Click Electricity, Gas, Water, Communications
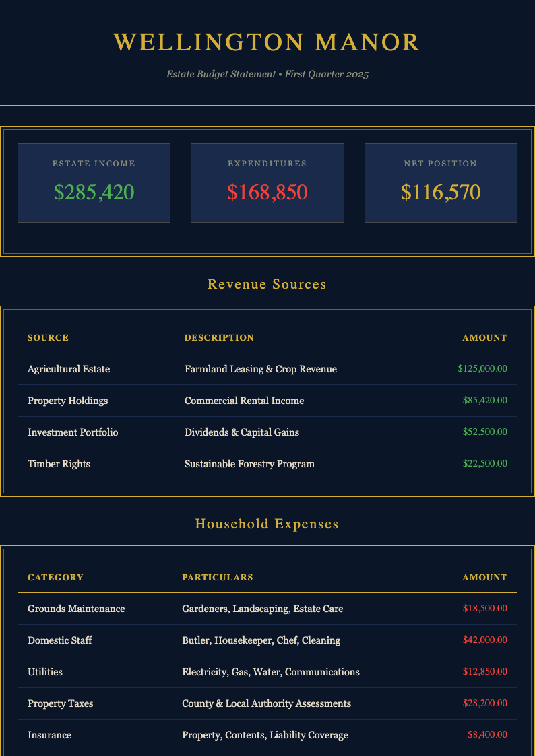 click(271, 672)
